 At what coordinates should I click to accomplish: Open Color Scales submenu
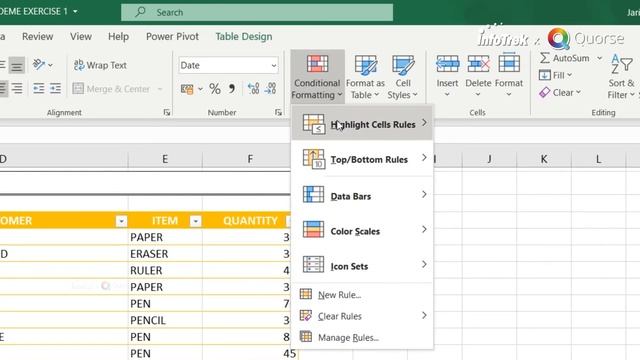point(362,230)
